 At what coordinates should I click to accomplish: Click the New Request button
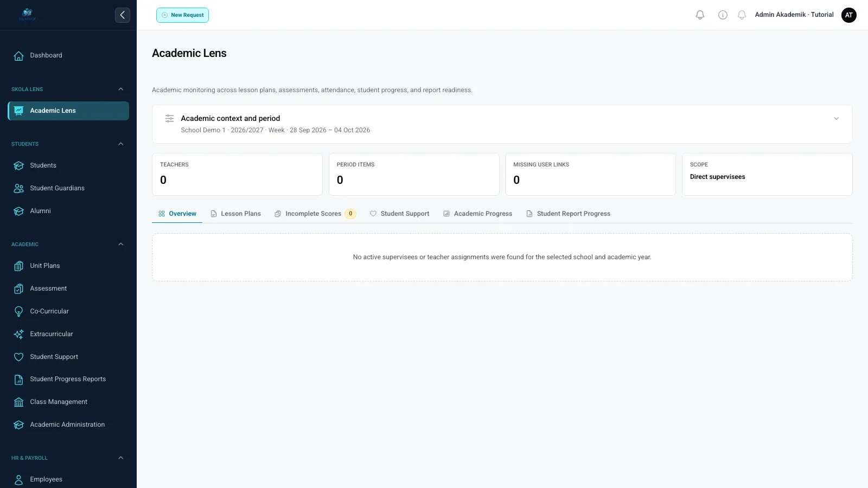tap(182, 15)
